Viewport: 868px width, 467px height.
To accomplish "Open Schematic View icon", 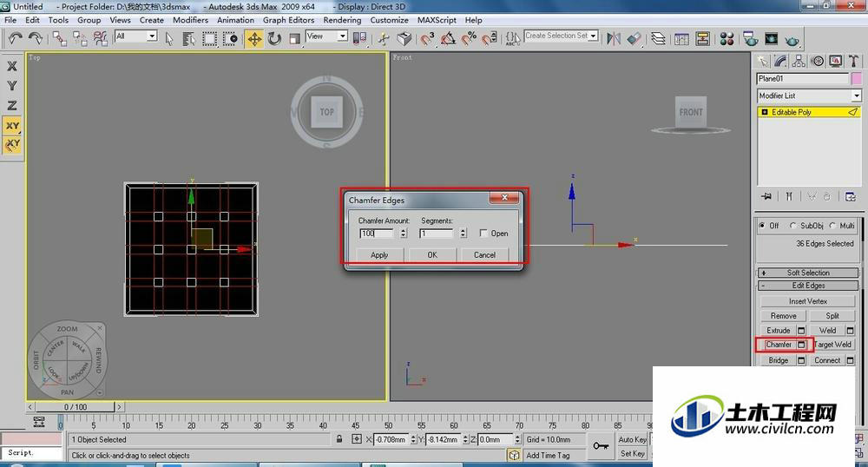I will [x=703, y=39].
